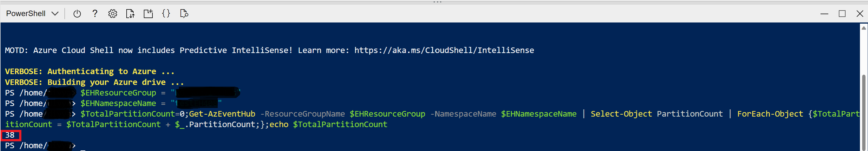Click the Get-AzEventHub command text

[222, 114]
